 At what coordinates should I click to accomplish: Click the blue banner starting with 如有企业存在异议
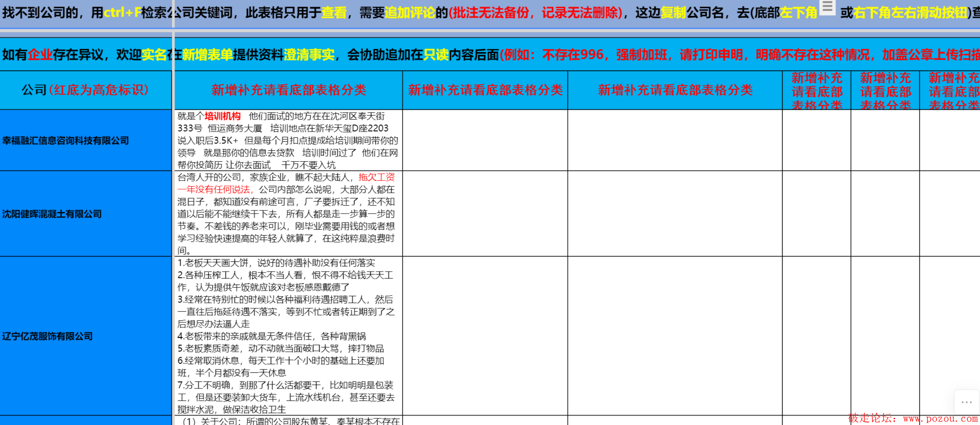411,54
